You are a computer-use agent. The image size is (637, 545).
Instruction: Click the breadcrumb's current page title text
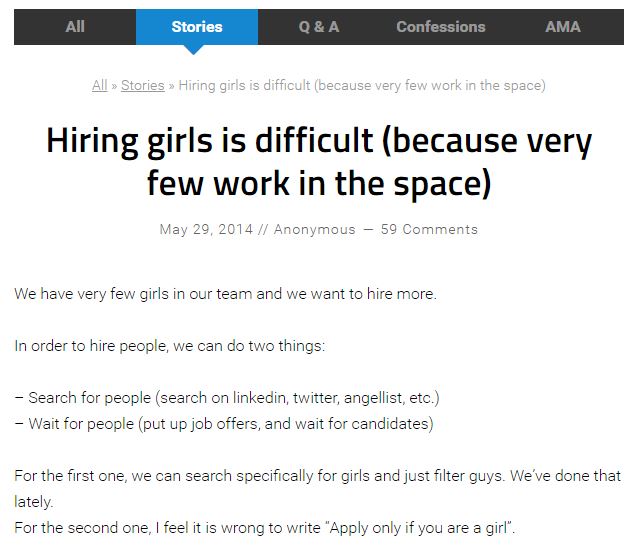362,86
